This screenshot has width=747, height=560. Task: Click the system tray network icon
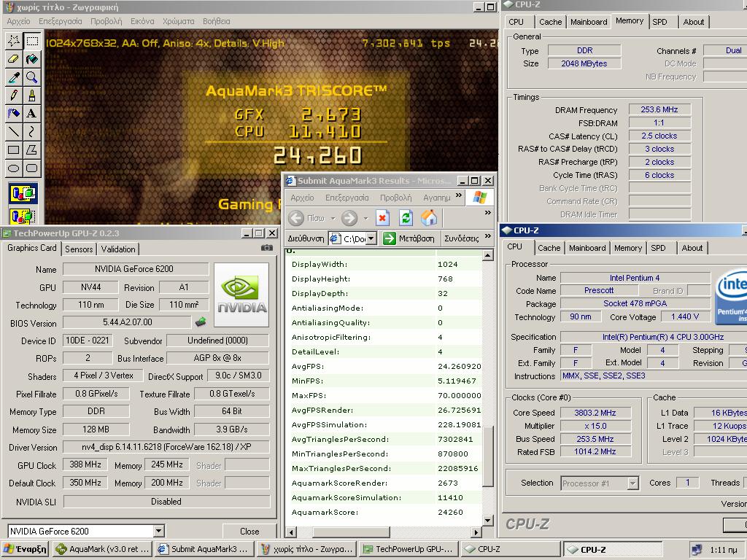pos(697,550)
